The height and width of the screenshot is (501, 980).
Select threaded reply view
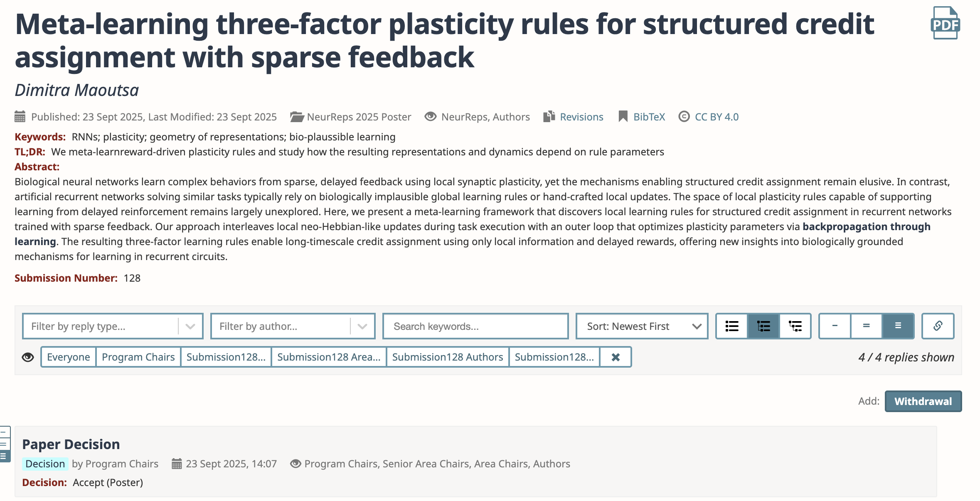(x=763, y=326)
